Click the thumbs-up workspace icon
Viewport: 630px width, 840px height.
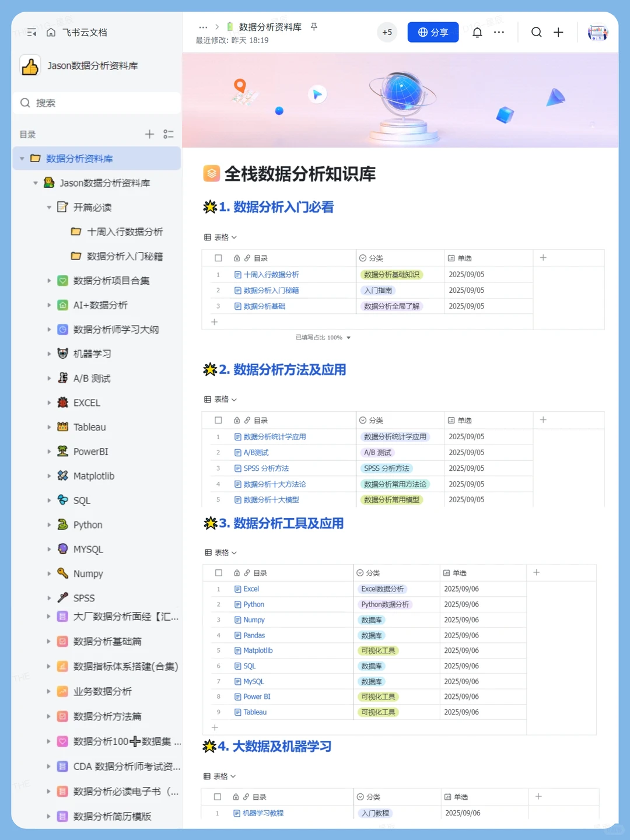coord(30,66)
